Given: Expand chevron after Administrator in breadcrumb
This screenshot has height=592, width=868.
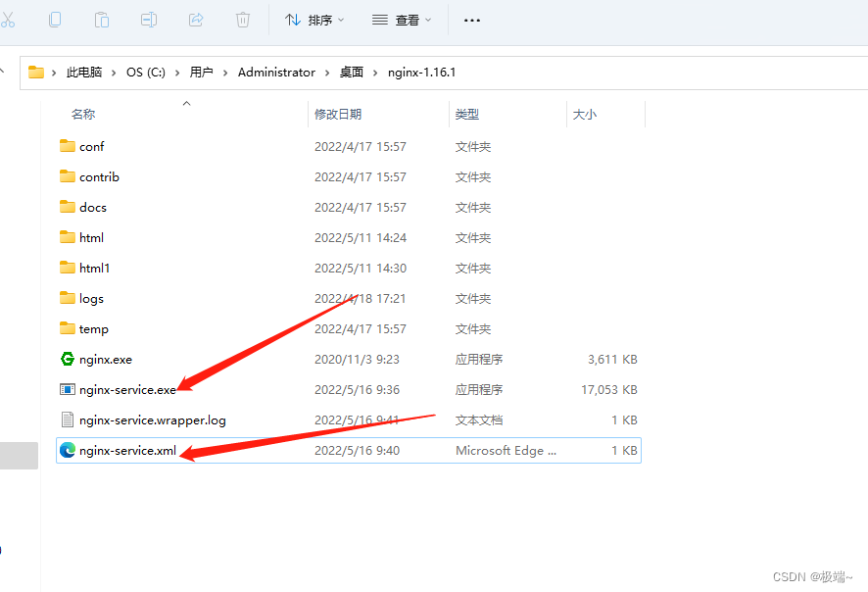Looking at the screenshot, I should [x=327, y=74].
